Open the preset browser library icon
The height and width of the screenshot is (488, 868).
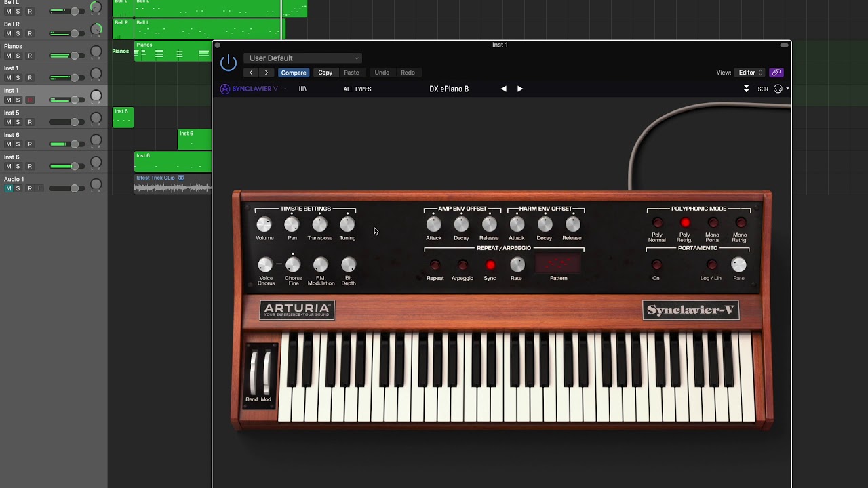302,89
